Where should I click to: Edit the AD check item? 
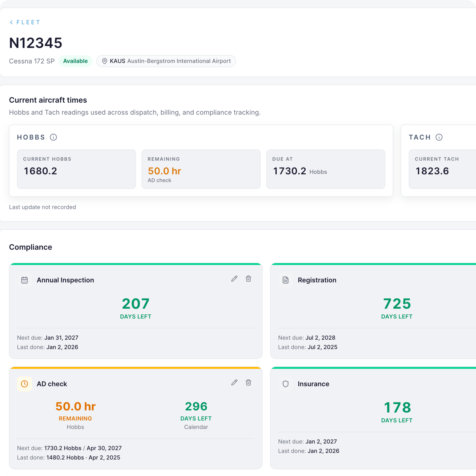tap(234, 382)
